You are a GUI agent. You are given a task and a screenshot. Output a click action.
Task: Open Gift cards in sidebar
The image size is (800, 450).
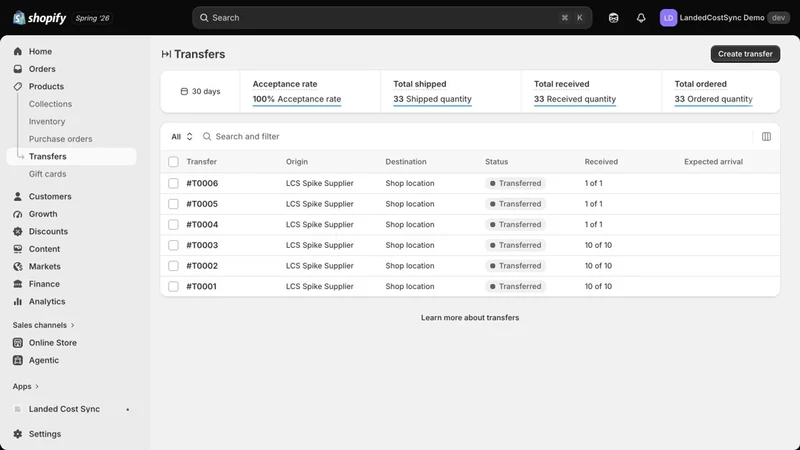click(x=47, y=174)
